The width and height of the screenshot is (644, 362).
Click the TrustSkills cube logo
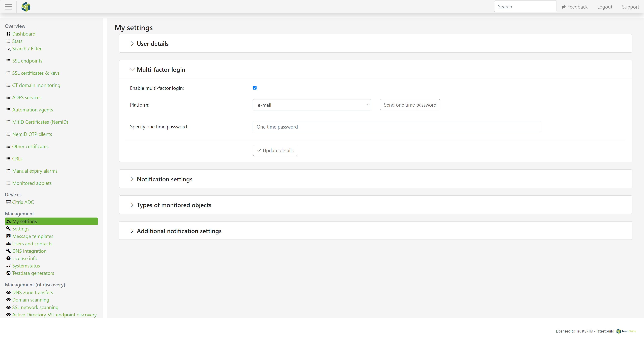[26, 7]
